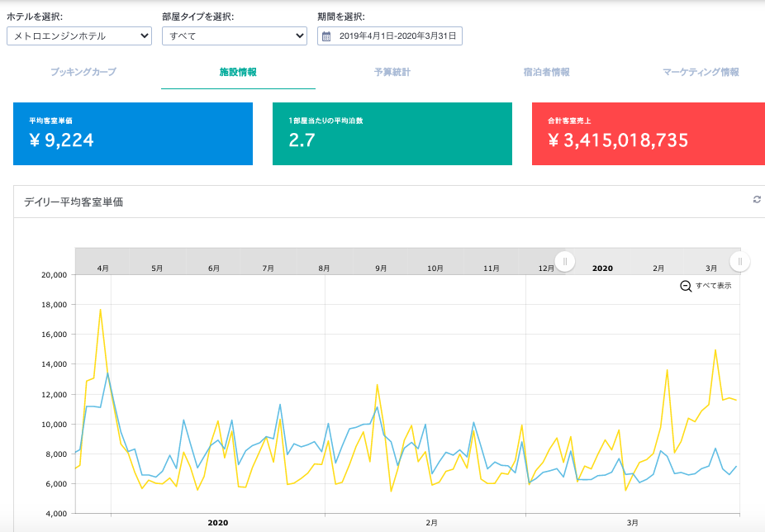The image size is (765, 532).
Task: Click 4月 on the range selector
Action: tap(103, 268)
